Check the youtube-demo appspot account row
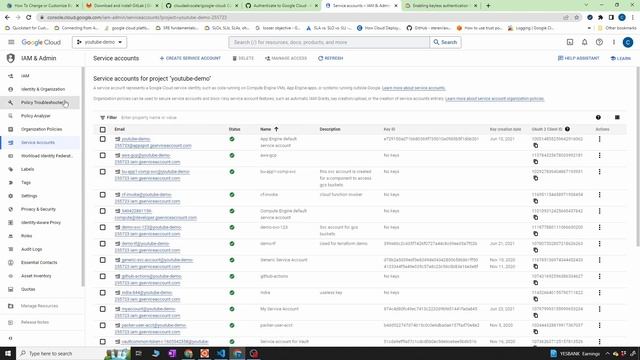Screen dimensions: 640x360 [102, 139]
